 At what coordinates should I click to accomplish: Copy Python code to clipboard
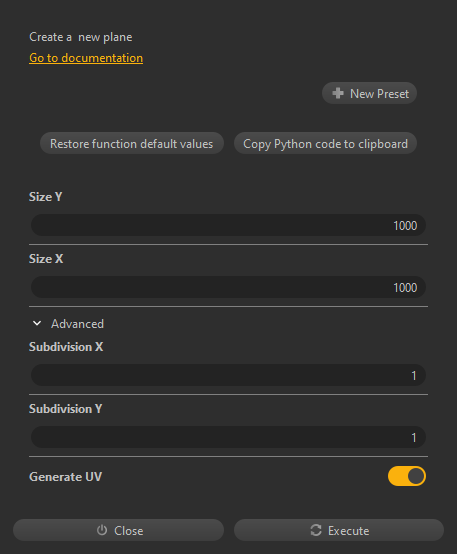(325, 143)
